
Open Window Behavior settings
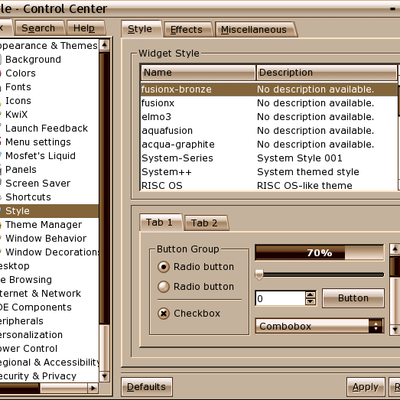46,238
